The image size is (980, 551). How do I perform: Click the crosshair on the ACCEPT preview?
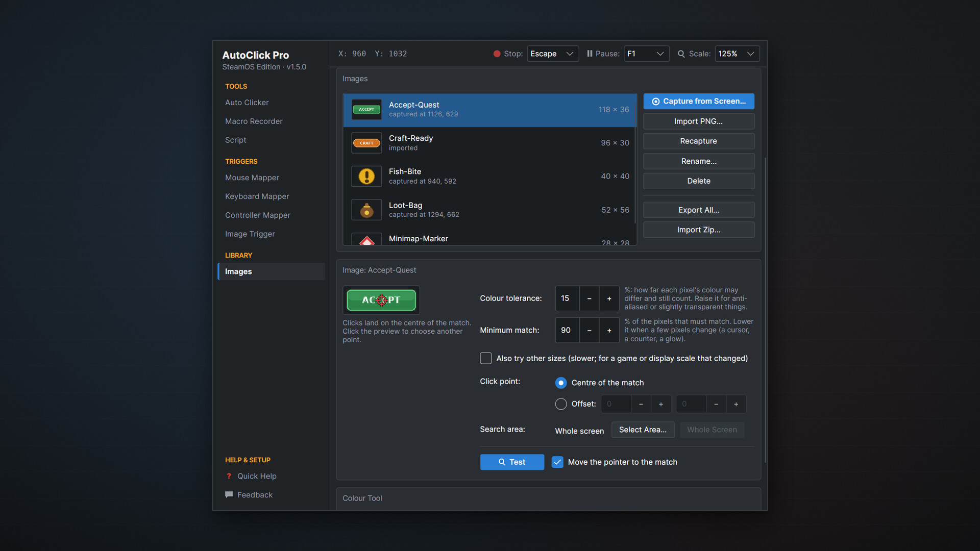pos(381,300)
